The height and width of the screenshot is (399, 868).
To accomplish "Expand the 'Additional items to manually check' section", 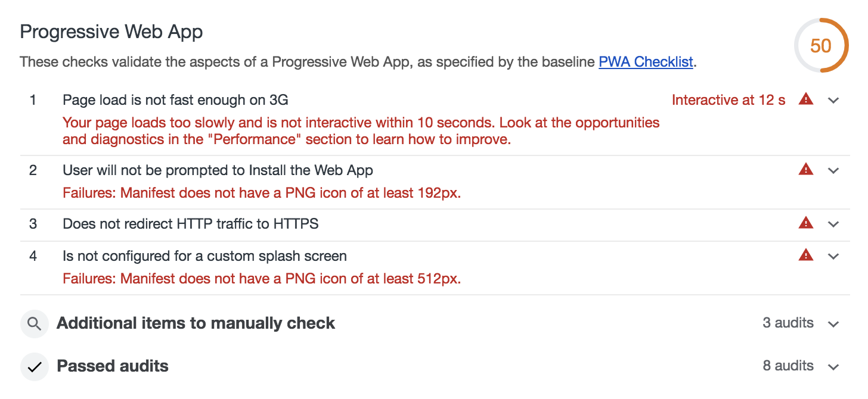I will pos(833,323).
